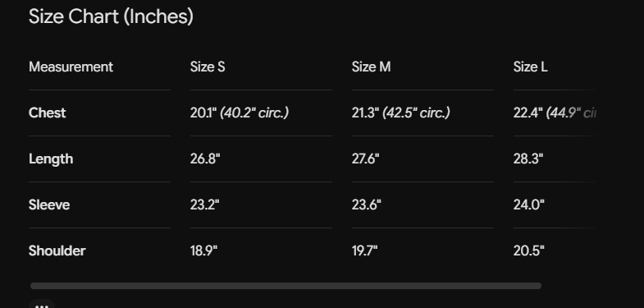The image size is (644, 308).
Task: Select the Size L shoulder value 20.5"
Action: pyautogui.click(x=528, y=251)
